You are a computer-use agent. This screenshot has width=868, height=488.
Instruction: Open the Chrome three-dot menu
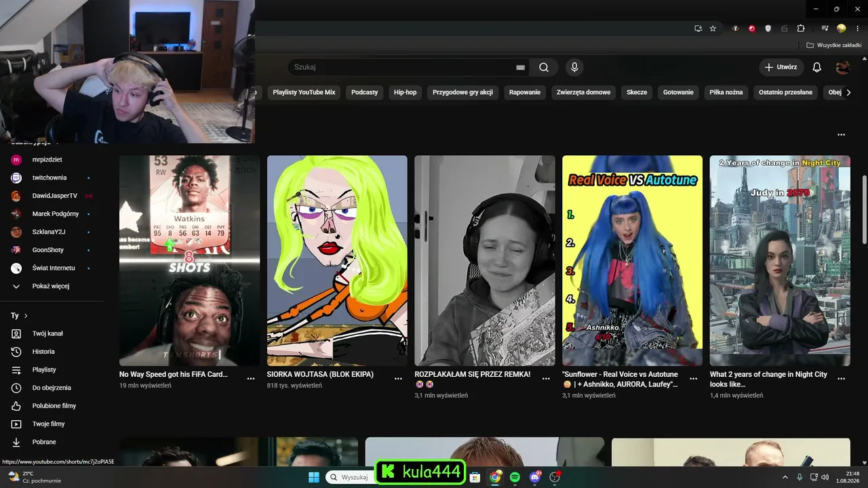coord(856,28)
